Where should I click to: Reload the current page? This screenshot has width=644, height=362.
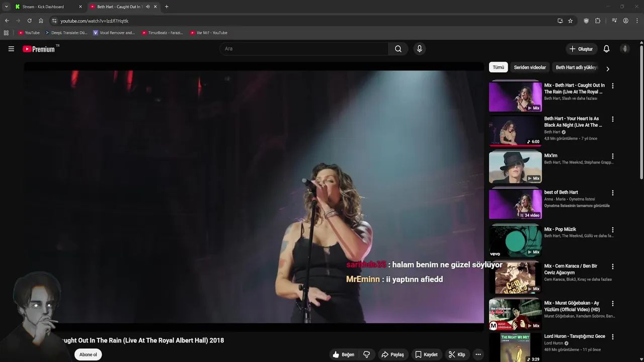(x=29, y=21)
